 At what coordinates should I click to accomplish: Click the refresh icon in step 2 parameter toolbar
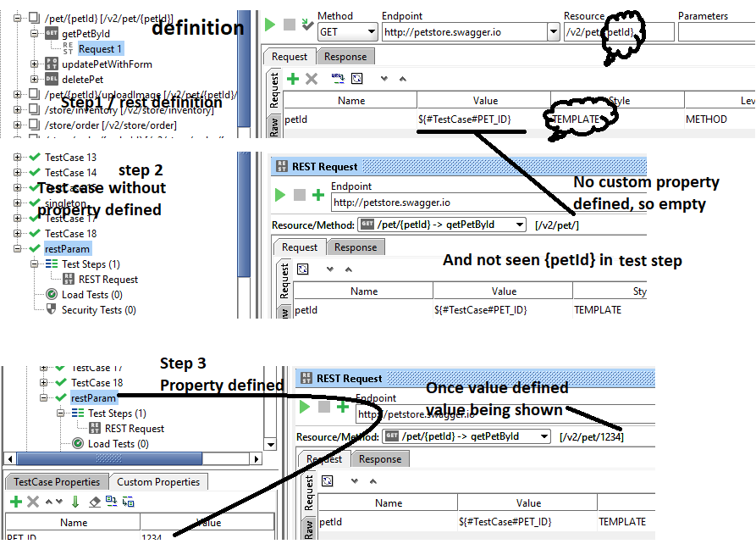click(x=303, y=269)
